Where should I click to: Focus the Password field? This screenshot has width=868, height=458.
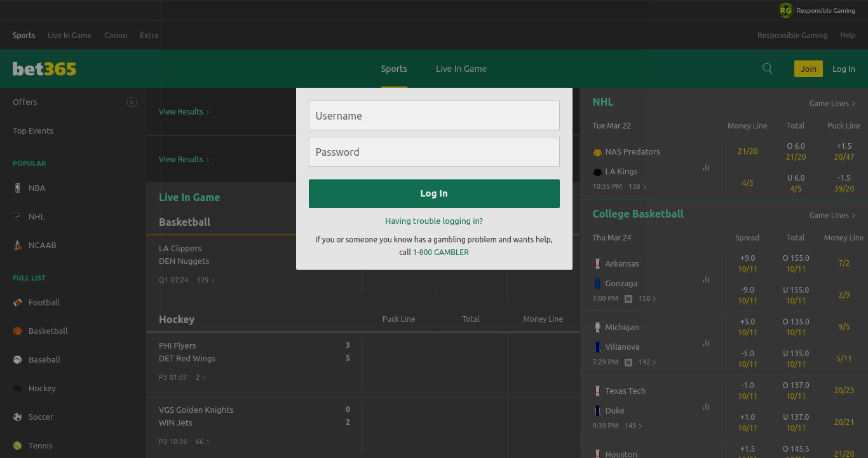pyautogui.click(x=434, y=151)
